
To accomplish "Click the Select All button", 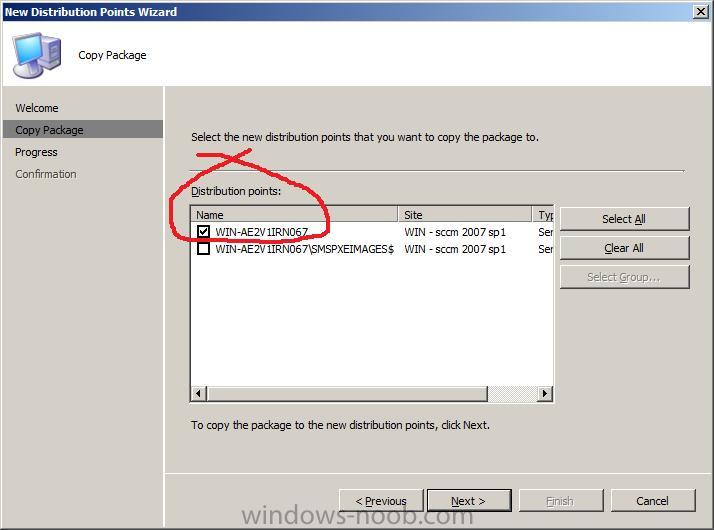I will click(624, 219).
